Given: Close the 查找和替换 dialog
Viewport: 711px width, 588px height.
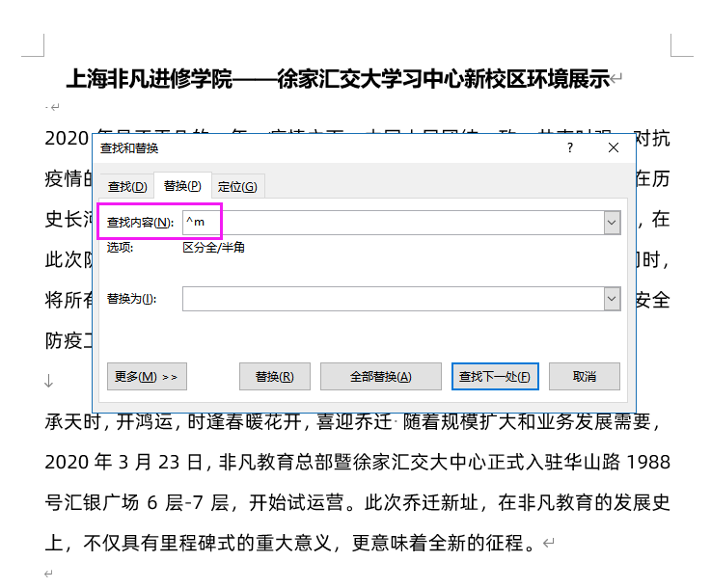Looking at the screenshot, I should pyautogui.click(x=613, y=147).
